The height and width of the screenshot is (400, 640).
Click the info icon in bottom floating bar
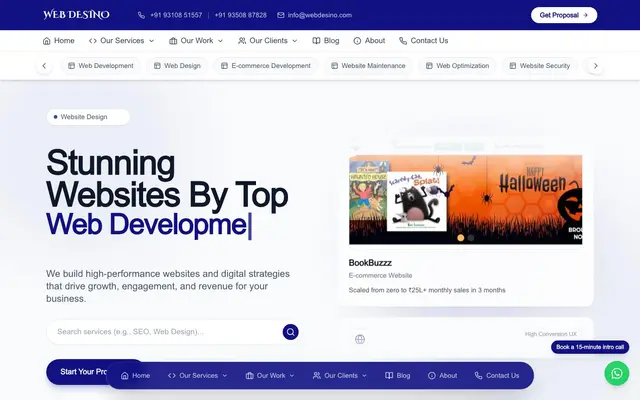(x=432, y=376)
